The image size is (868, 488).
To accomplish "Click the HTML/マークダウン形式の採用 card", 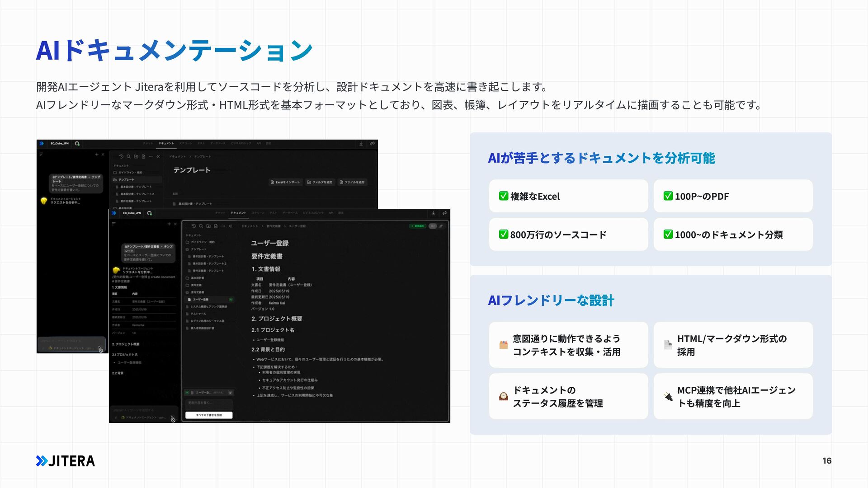I will click(733, 345).
